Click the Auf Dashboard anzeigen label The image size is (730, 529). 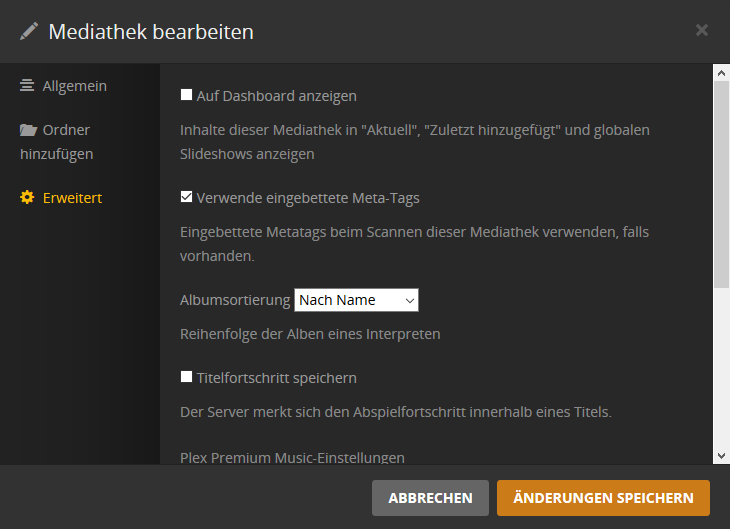click(x=277, y=96)
